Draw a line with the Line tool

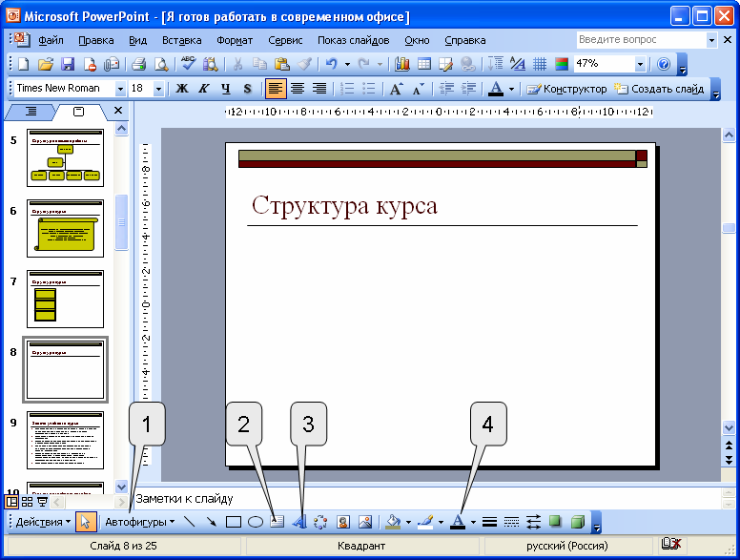point(190,522)
